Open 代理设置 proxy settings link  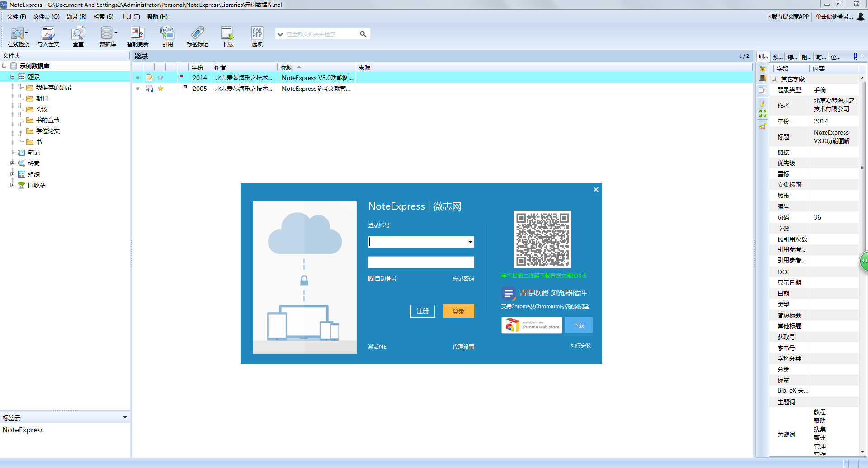[x=462, y=346]
